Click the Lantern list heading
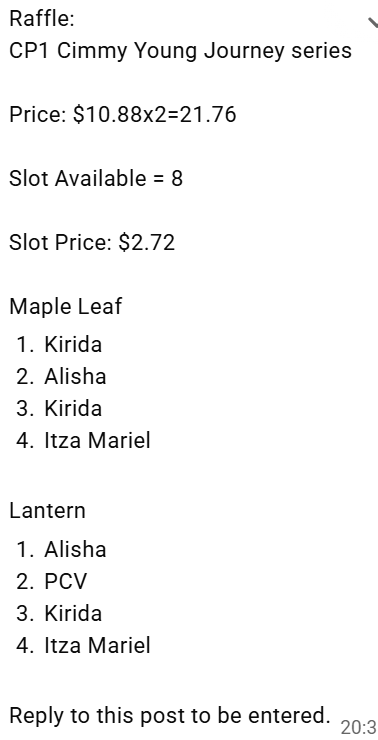Viewport: 378px width, 740px height. pyautogui.click(x=47, y=511)
